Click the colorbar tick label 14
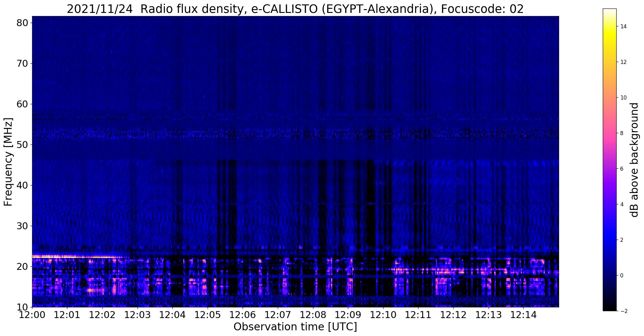This screenshot has width=644, height=336. coord(623,26)
